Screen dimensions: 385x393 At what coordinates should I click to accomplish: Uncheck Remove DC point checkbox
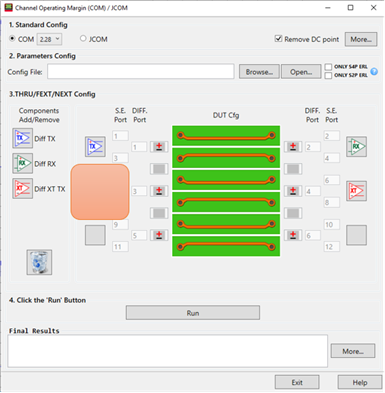(278, 39)
